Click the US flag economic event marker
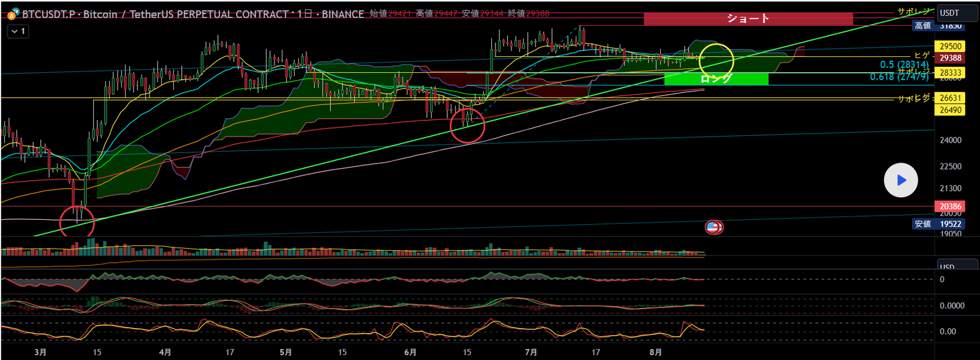The height and width of the screenshot is (360, 980). [x=712, y=227]
